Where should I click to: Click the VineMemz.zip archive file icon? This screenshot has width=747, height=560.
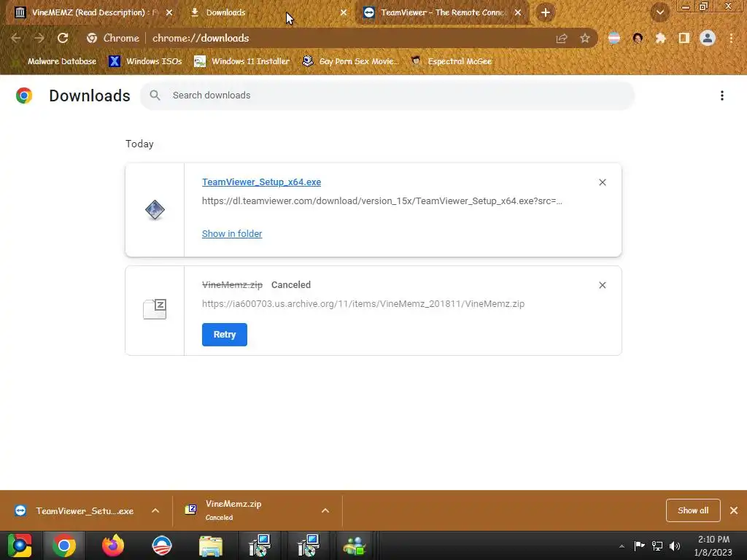pos(155,309)
